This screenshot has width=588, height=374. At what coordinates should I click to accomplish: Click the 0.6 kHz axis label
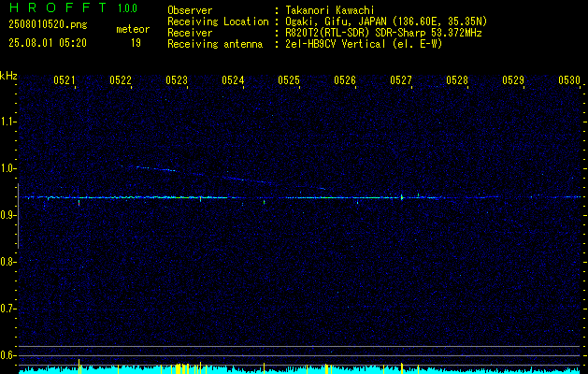(x=7, y=355)
